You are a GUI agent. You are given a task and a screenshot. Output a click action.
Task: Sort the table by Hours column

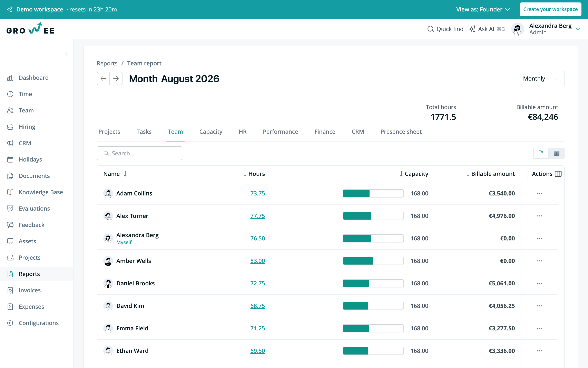[254, 174]
